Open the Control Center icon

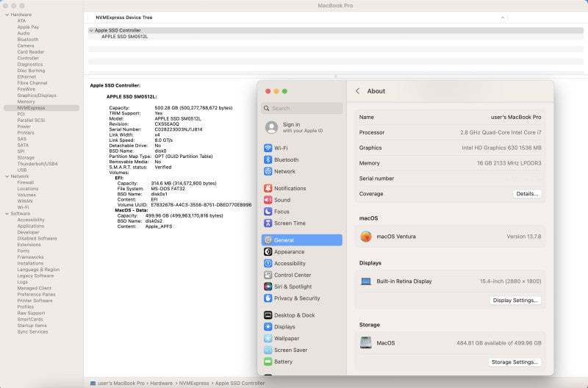click(268, 275)
